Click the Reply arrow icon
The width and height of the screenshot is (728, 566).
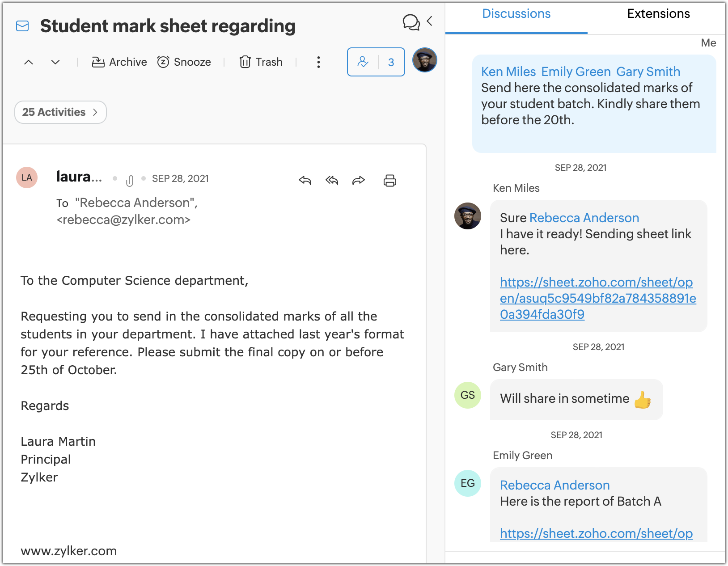click(305, 180)
